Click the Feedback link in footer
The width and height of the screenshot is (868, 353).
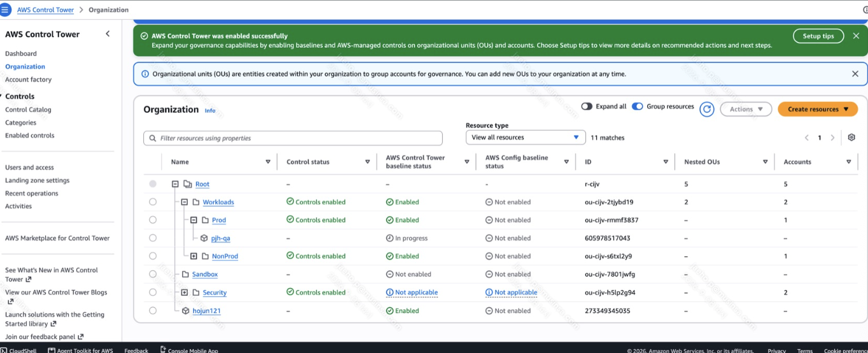[x=136, y=350]
